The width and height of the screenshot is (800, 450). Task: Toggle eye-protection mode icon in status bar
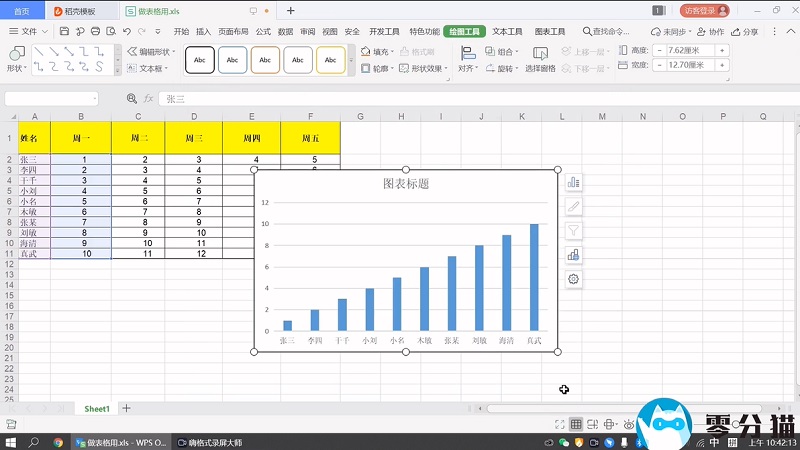[x=628, y=425]
